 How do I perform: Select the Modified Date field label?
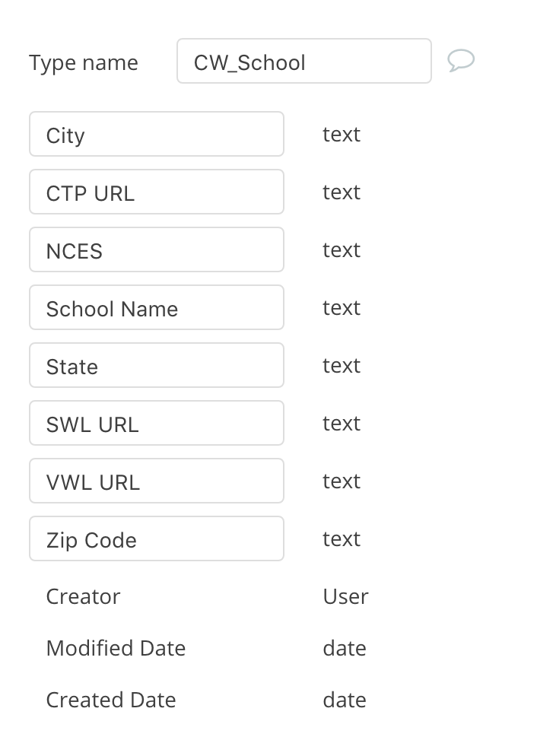point(116,649)
